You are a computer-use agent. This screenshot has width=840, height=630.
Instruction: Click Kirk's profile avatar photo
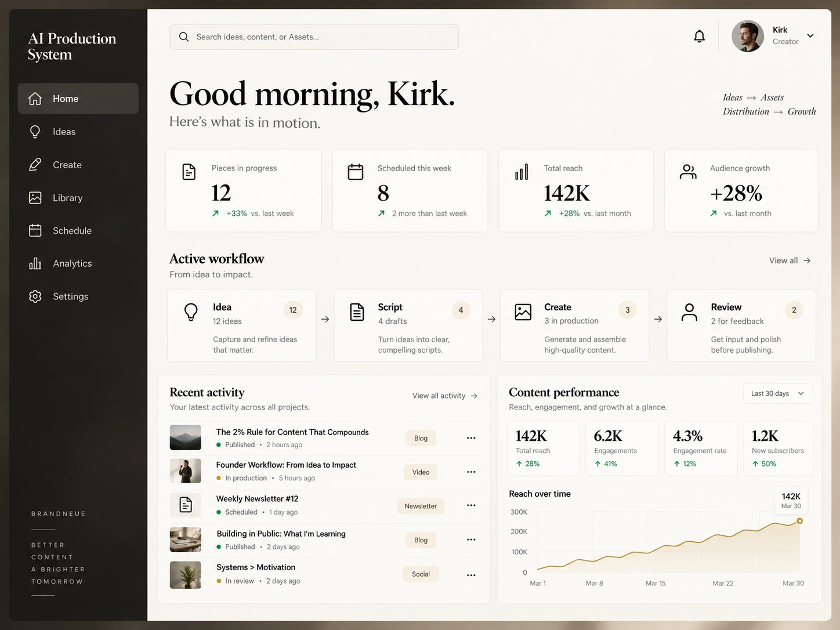pos(748,36)
